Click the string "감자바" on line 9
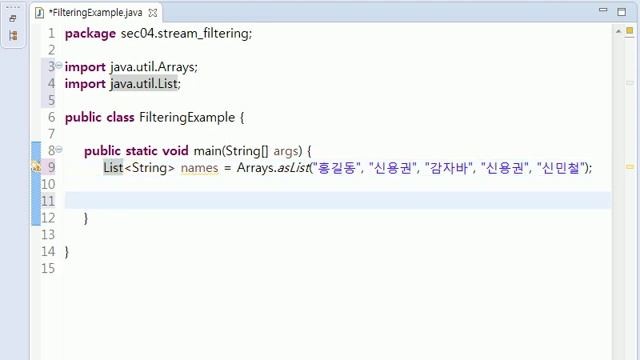This screenshot has width=640, height=360. (x=449, y=167)
